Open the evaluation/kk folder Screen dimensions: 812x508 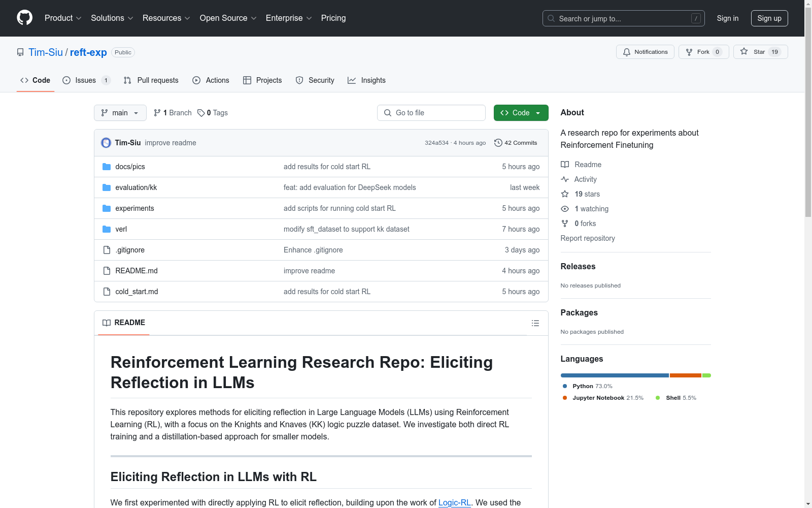pyautogui.click(x=136, y=187)
